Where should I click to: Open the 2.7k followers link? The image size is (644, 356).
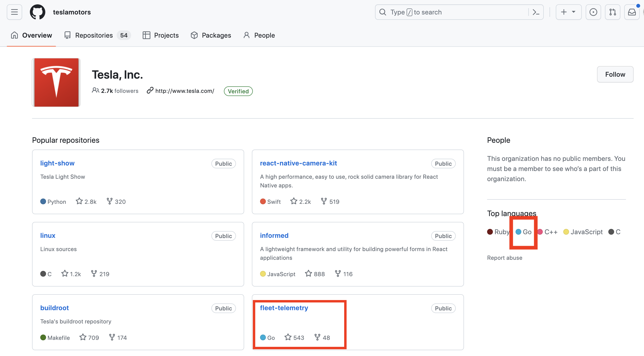pyautogui.click(x=115, y=90)
